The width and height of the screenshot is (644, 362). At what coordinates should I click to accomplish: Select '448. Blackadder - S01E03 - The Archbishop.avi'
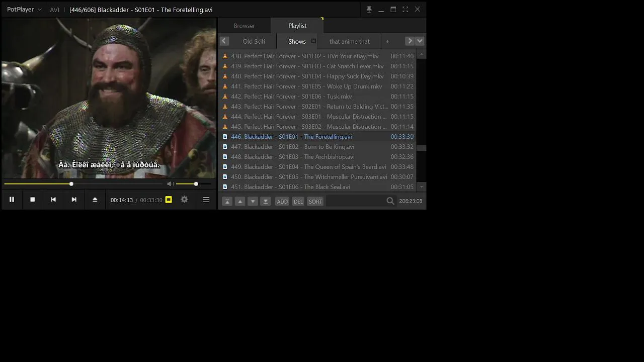point(317,157)
